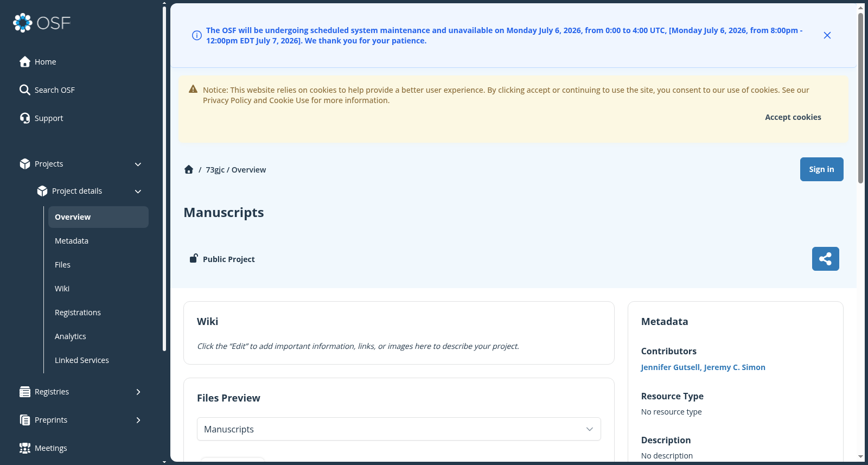Click the cookie notice warning icon
This screenshot has width=868, height=465.
tap(193, 89)
